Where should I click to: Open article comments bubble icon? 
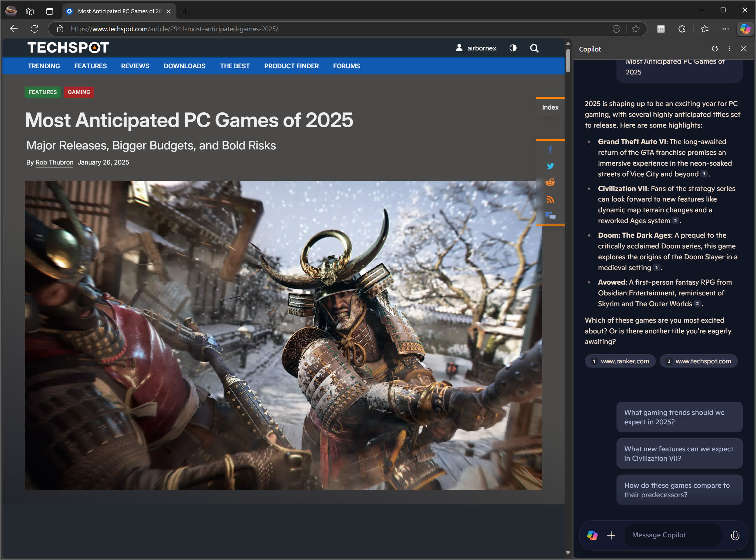tap(550, 216)
